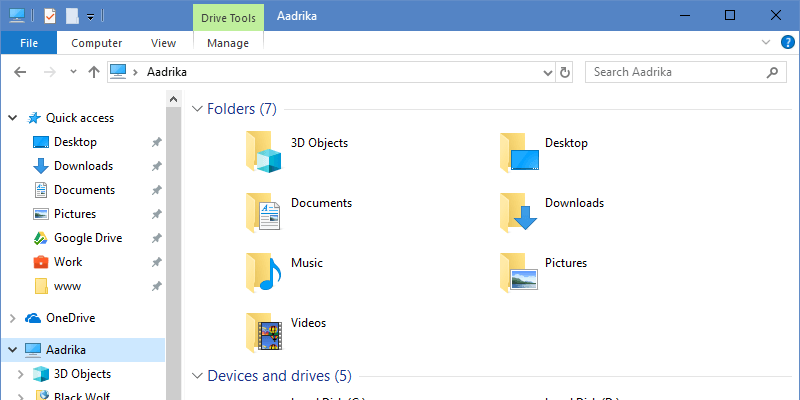
Task: Select Google Drive in Quick access
Action: click(87, 238)
